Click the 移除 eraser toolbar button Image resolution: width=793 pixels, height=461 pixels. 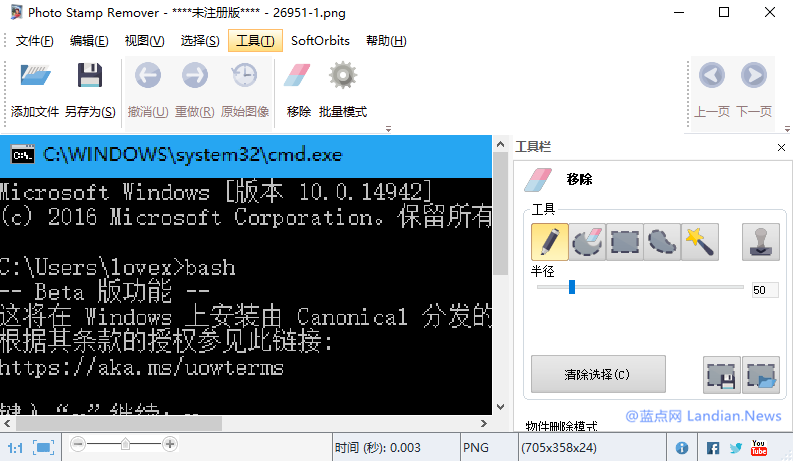[x=298, y=89]
